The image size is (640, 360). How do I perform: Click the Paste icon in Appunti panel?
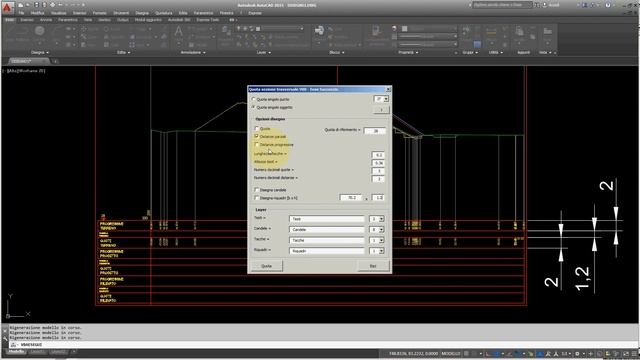[520, 31]
